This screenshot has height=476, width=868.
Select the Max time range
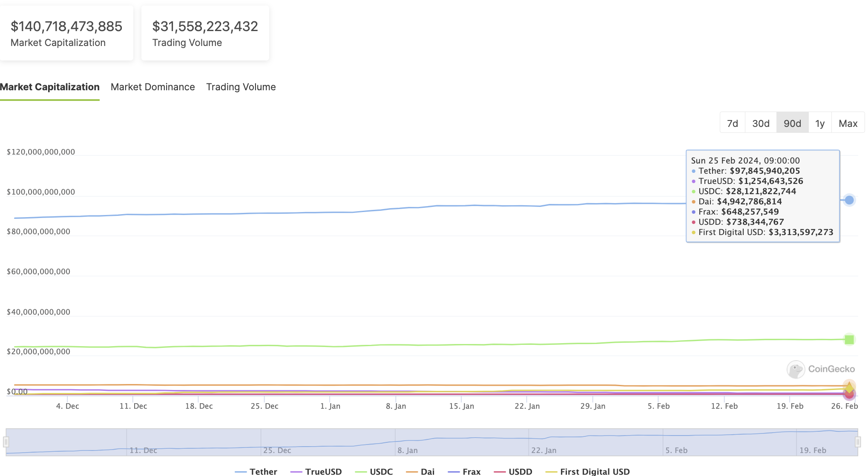pyautogui.click(x=848, y=123)
